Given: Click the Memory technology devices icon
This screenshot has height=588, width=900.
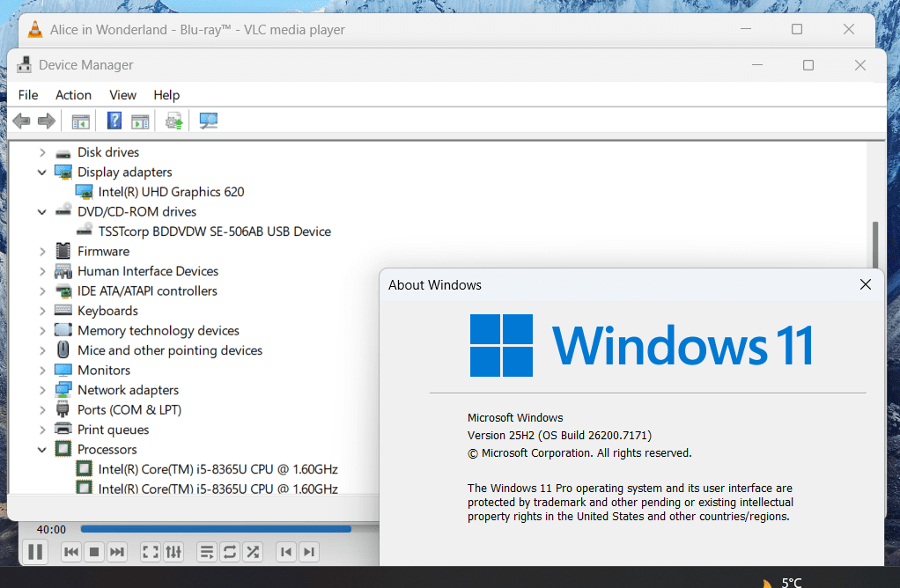Looking at the screenshot, I should click(63, 330).
